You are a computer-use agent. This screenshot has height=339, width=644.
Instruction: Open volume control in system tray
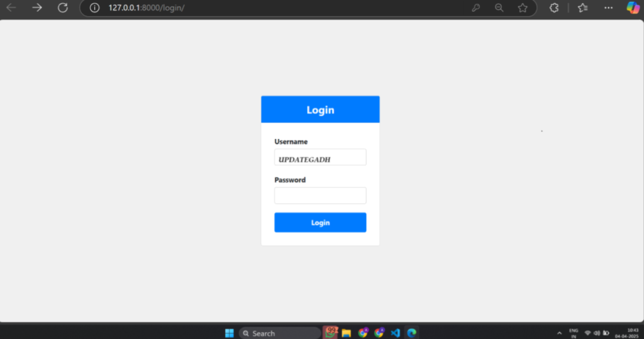click(597, 333)
